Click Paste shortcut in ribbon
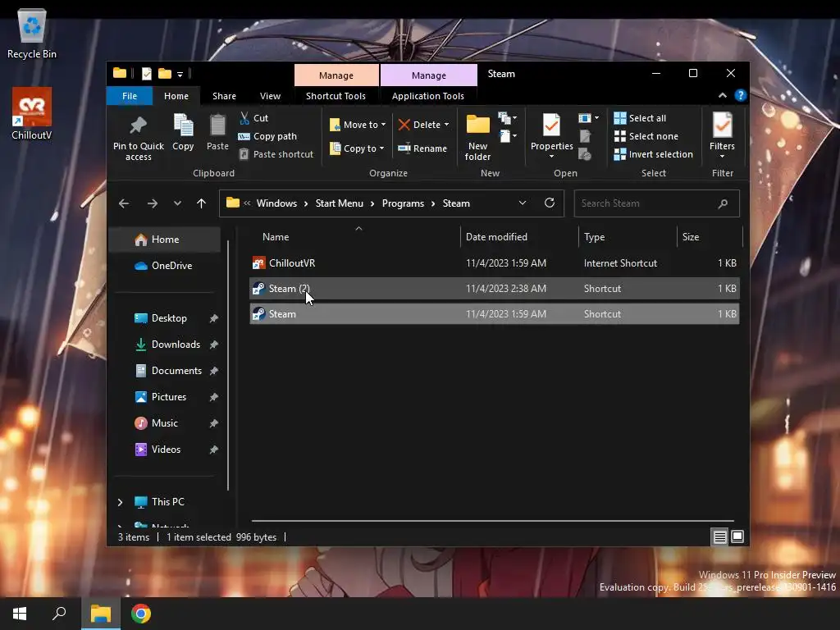This screenshot has width=840, height=630. tap(276, 154)
